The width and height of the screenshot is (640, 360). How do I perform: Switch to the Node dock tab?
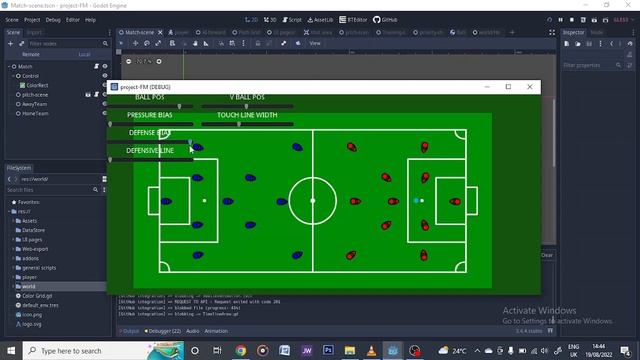point(597,32)
